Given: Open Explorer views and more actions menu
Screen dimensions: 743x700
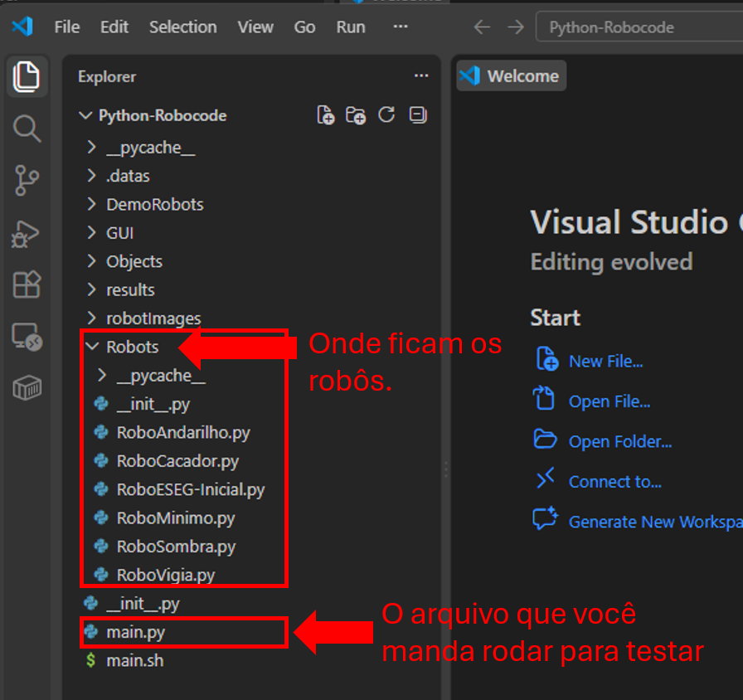Looking at the screenshot, I should [x=420, y=75].
